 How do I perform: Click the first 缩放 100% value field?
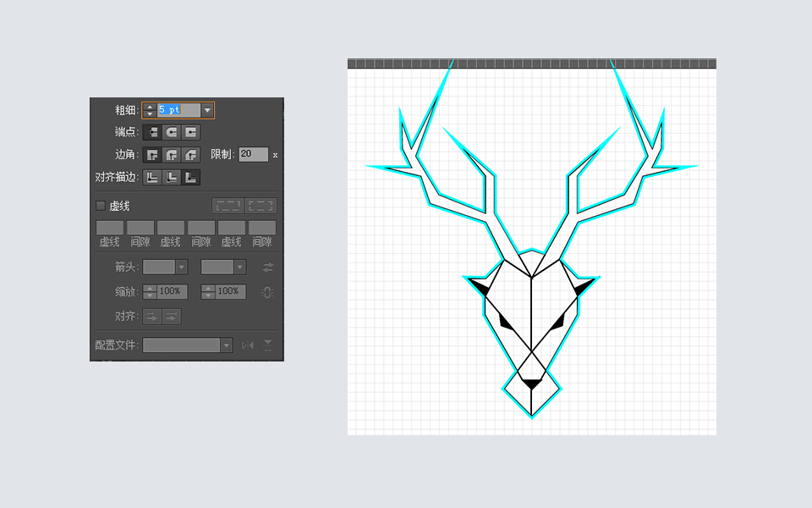172,292
